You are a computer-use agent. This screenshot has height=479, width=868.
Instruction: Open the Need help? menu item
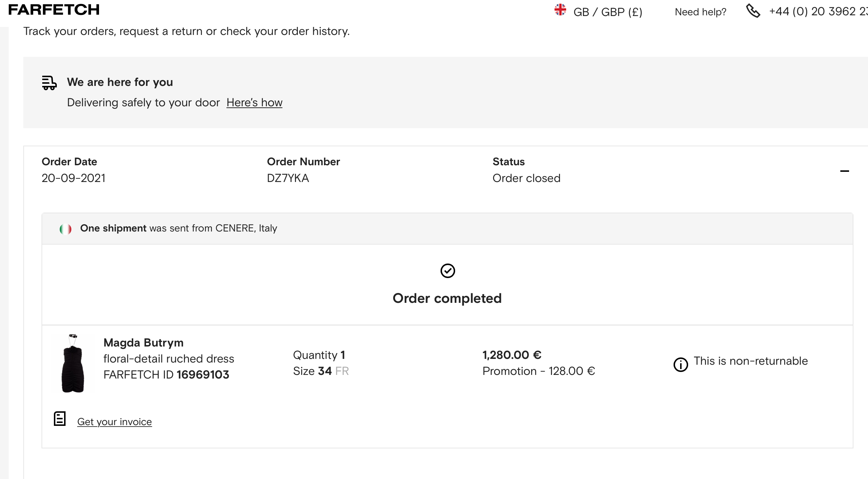coord(700,12)
